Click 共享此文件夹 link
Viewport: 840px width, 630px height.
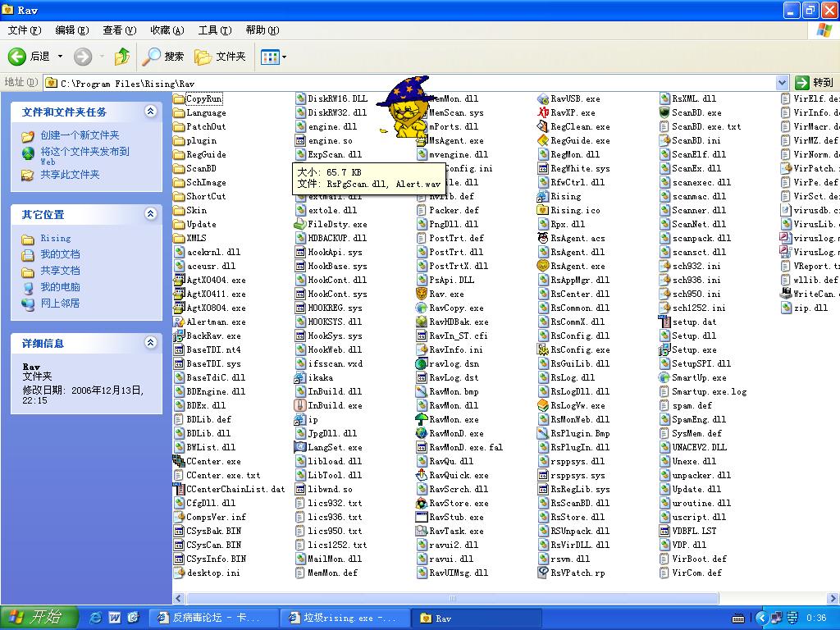tap(71, 175)
